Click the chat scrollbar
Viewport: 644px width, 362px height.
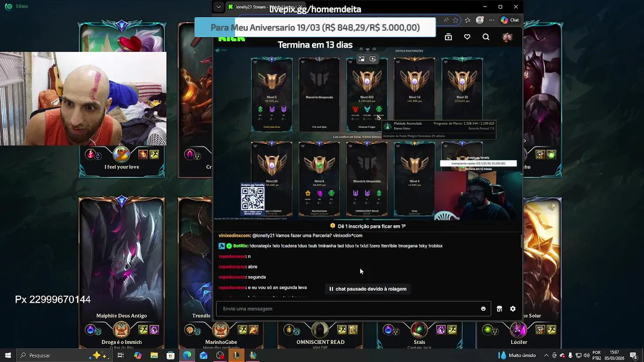(x=521, y=240)
